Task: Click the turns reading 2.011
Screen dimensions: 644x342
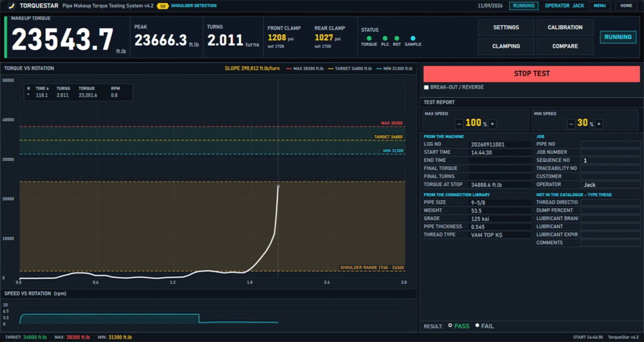Action: (x=225, y=40)
